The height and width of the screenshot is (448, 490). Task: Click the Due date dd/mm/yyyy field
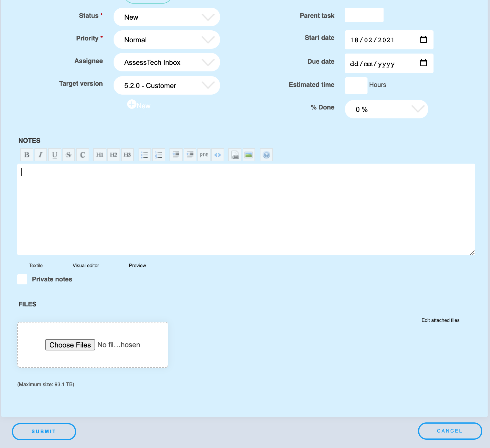tap(389, 63)
